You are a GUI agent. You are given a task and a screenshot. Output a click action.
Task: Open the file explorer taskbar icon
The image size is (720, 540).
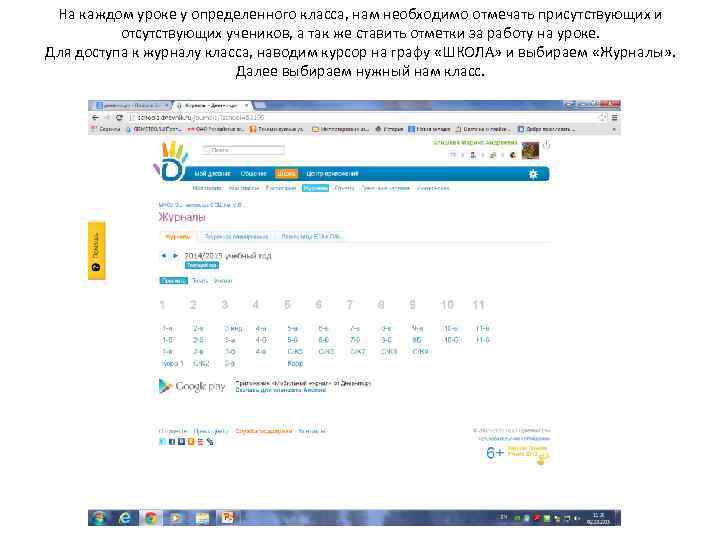(202, 518)
